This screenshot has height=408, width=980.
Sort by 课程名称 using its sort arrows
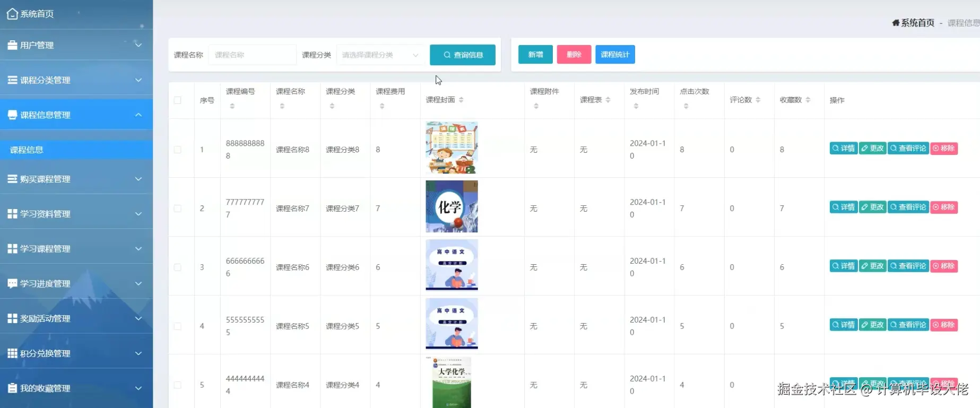[282, 106]
